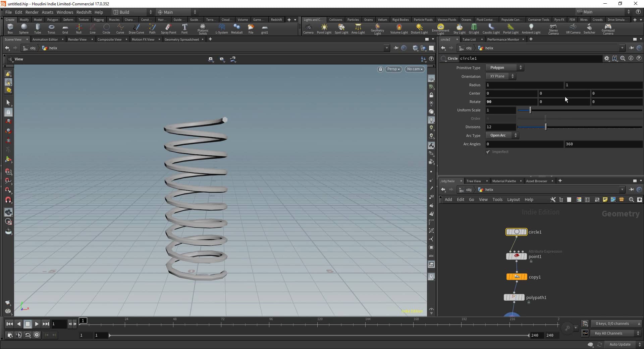Select the Sphere tool on the Create shelf
Viewport: 644px width, 349px height.
click(x=23, y=29)
